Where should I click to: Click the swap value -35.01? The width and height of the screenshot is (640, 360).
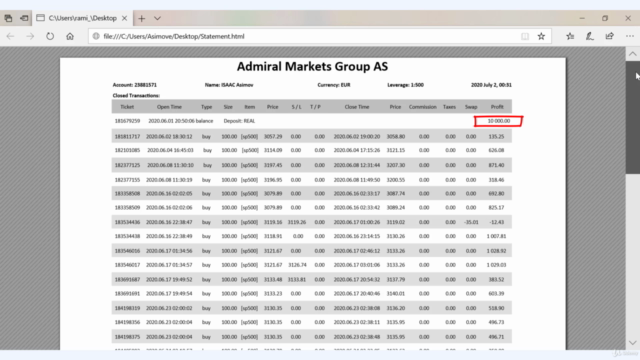tap(471, 222)
